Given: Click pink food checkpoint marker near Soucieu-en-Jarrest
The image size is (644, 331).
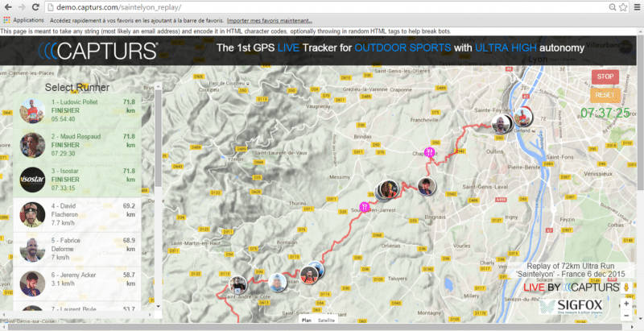Looking at the screenshot, I should [x=365, y=206].
